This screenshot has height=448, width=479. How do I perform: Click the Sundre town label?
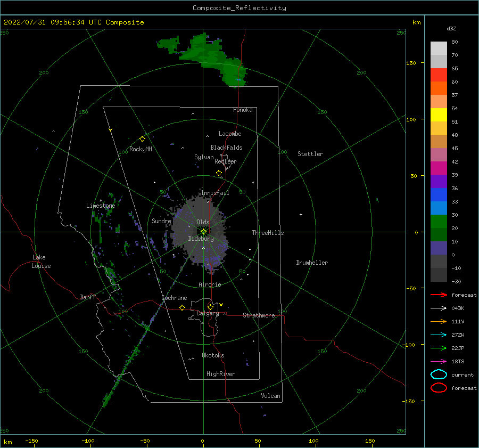(161, 221)
